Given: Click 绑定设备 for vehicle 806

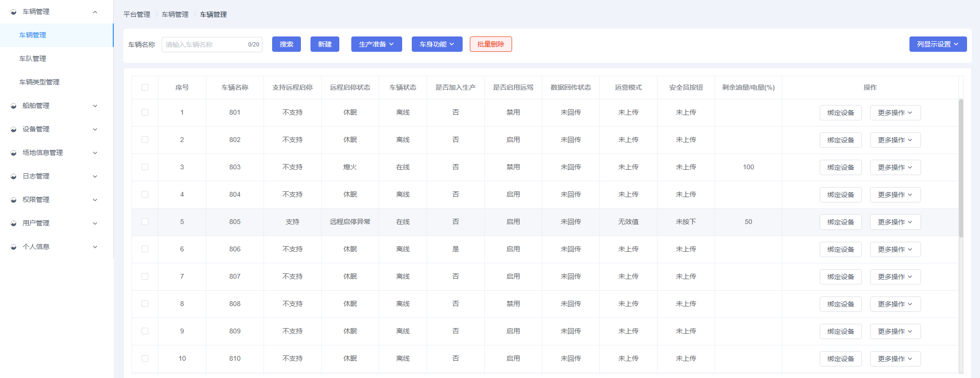Looking at the screenshot, I should [841, 249].
